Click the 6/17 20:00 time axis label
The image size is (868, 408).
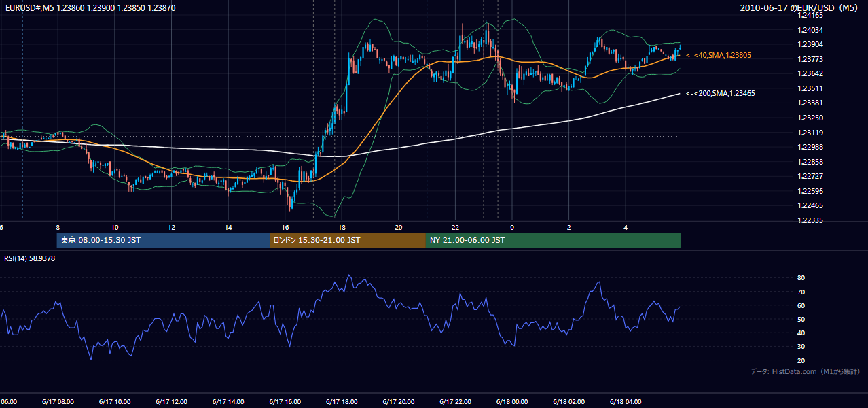pos(399,402)
